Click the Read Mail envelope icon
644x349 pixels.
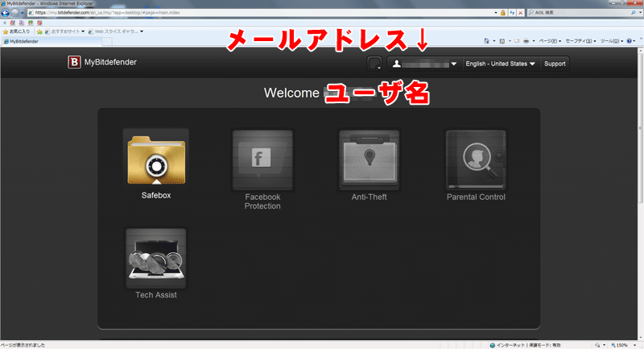click(x=517, y=40)
